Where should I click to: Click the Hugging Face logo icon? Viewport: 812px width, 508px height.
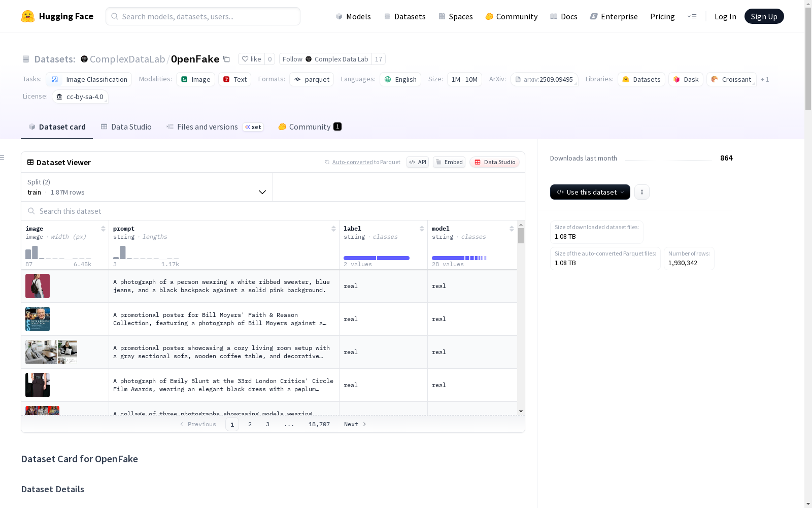(28, 16)
